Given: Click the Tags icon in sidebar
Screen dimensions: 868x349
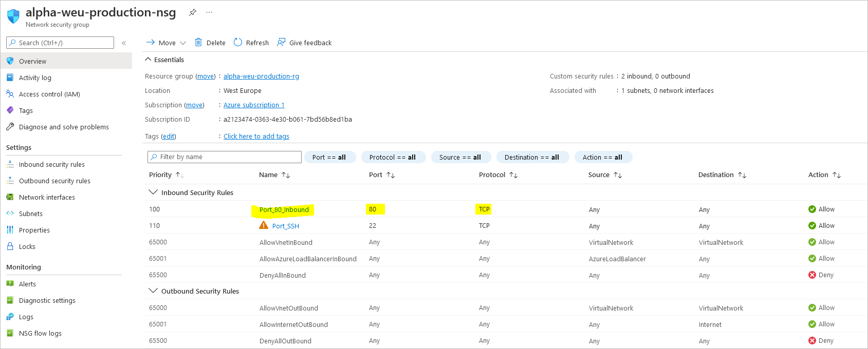Looking at the screenshot, I should [x=10, y=110].
